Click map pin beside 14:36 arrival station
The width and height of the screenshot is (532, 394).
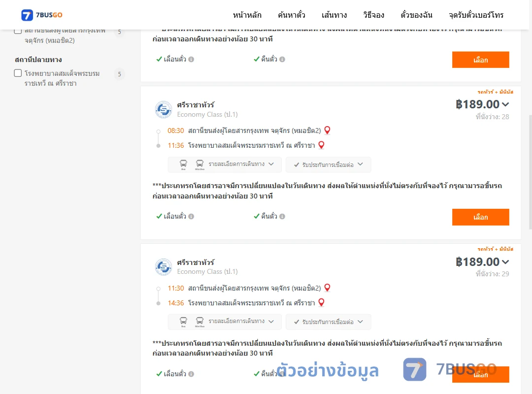pos(321,303)
